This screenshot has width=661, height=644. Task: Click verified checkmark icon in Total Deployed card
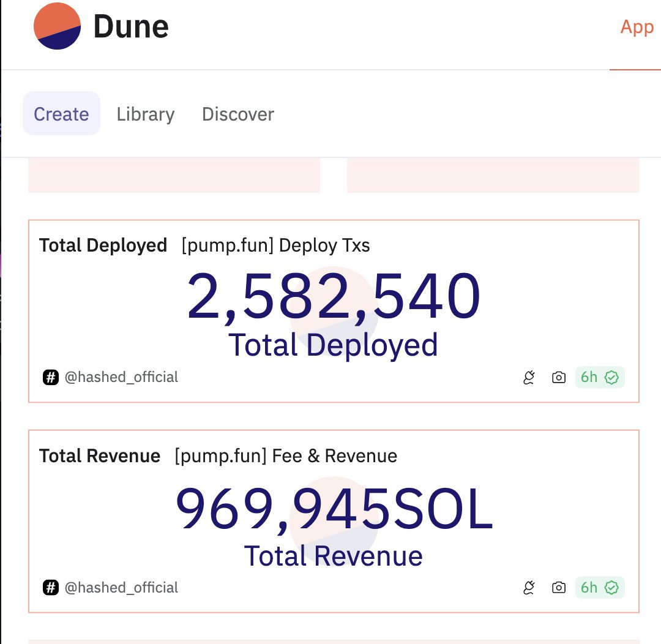click(x=611, y=378)
